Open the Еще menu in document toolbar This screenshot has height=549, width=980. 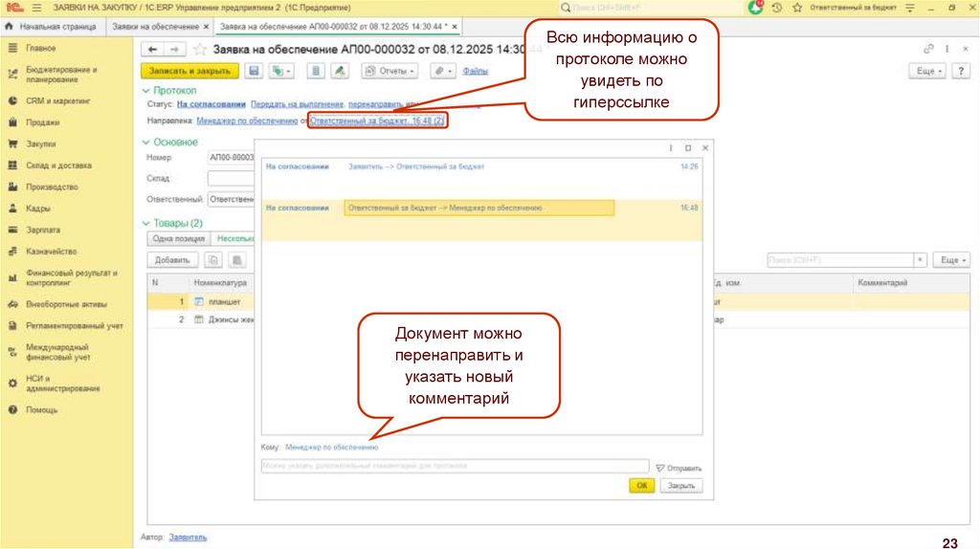[929, 71]
